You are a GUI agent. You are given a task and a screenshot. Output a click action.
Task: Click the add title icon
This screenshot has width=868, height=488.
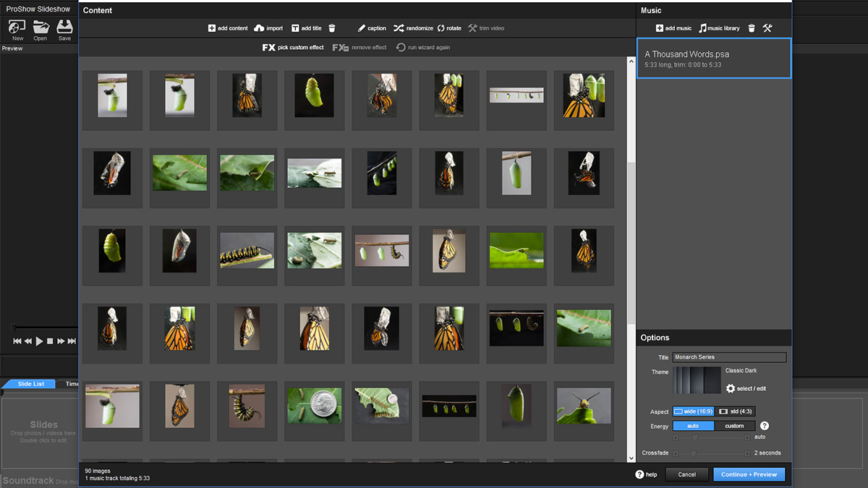pyautogui.click(x=295, y=28)
